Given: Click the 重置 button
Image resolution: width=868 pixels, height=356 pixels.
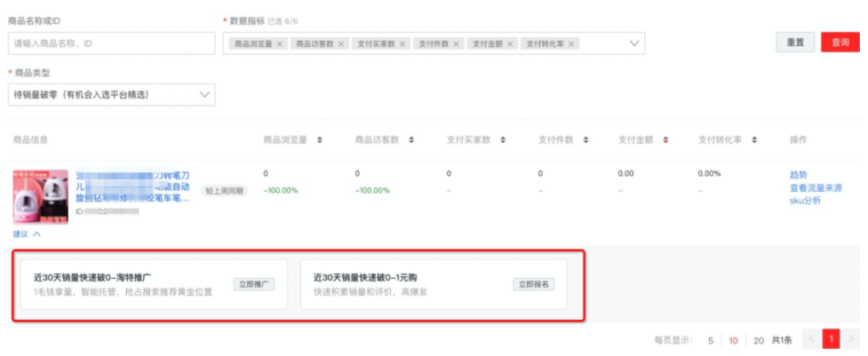Looking at the screenshot, I should [x=795, y=43].
